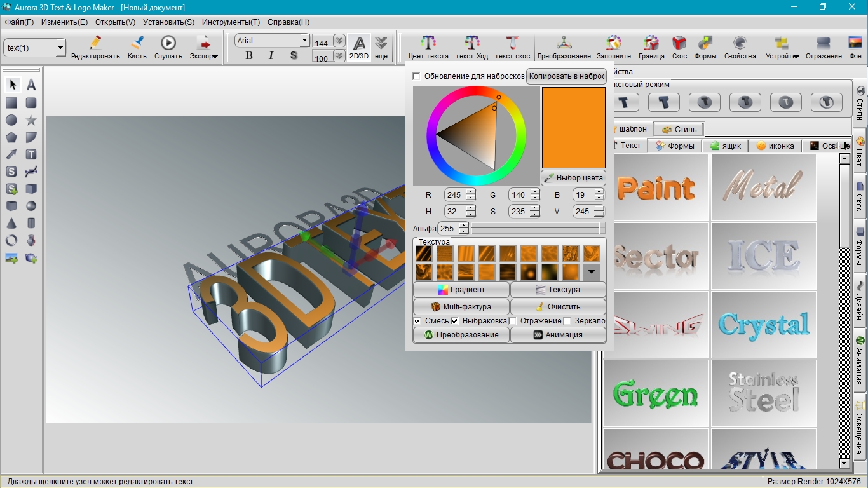868x488 pixels.
Task: Select the Crystal text style thumbnail
Action: point(763,325)
